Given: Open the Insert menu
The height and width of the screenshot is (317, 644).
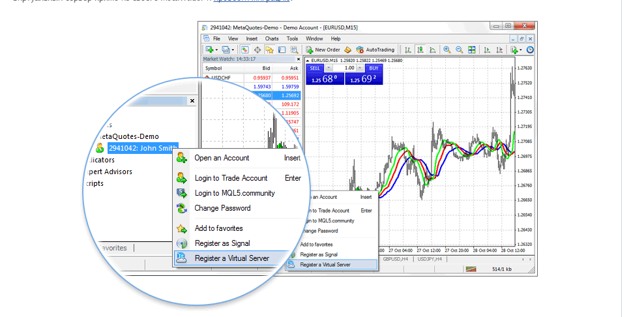Looking at the screenshot, I should click(252, 38).
